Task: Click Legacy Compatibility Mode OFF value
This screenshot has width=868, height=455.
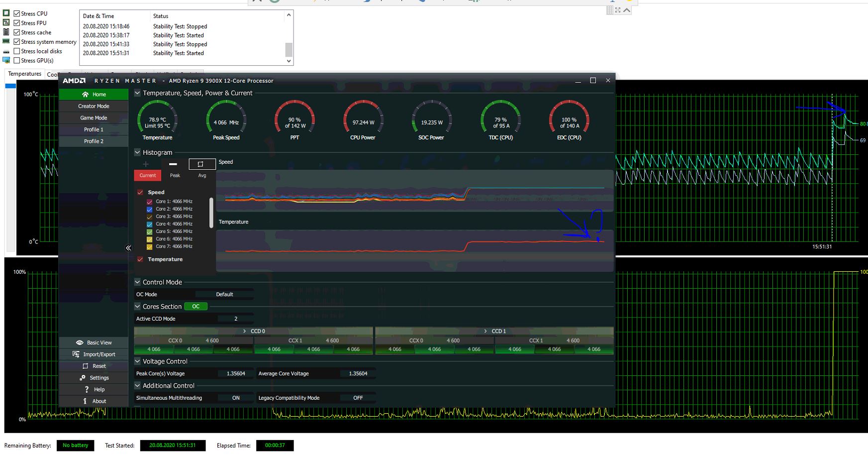Action: [358, 398]
